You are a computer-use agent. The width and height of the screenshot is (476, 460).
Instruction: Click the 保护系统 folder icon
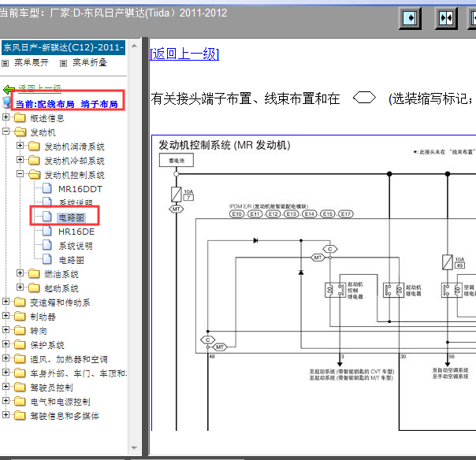20,344
